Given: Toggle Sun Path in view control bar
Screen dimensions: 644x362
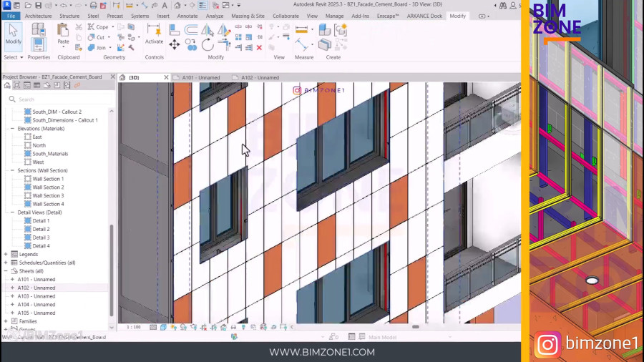Looking at the screenshot, I should [173, 327].
